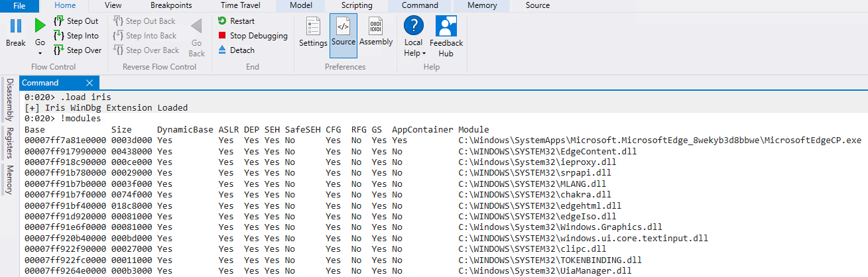Open the Settings preferences icon
This screenshot has height=277, width=868.
point(313,27)
